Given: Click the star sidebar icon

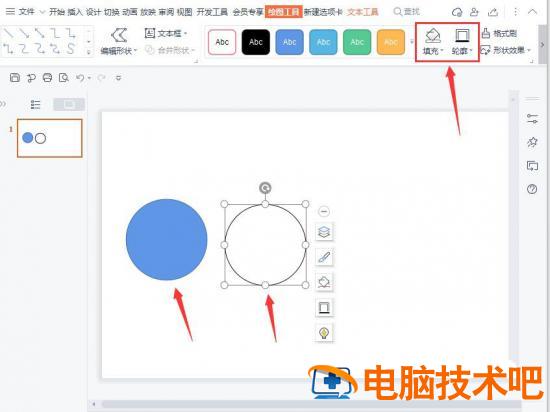Looking at the screenshot, I should point(532,142).
